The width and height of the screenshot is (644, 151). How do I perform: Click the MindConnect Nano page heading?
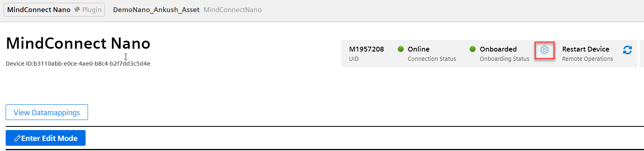78,43
